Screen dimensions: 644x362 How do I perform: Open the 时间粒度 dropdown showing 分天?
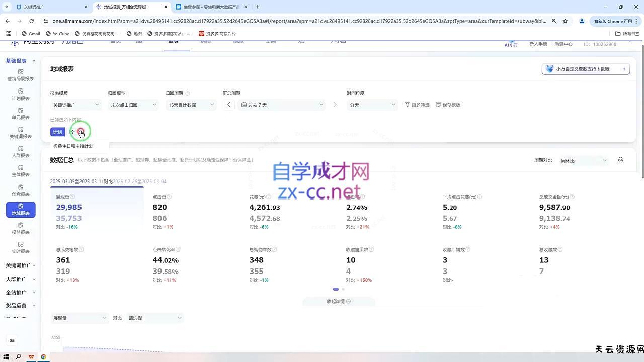coord(372,105)
